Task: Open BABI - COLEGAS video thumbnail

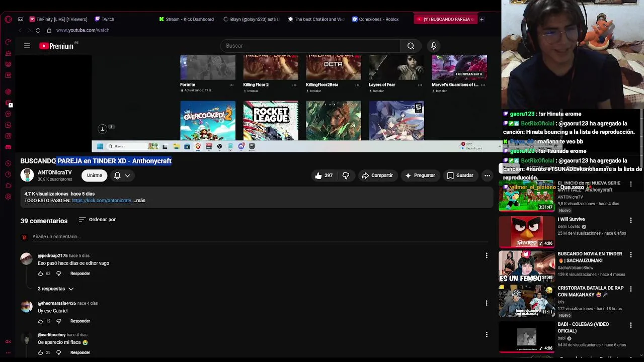Action: click(x=526, y=337)
